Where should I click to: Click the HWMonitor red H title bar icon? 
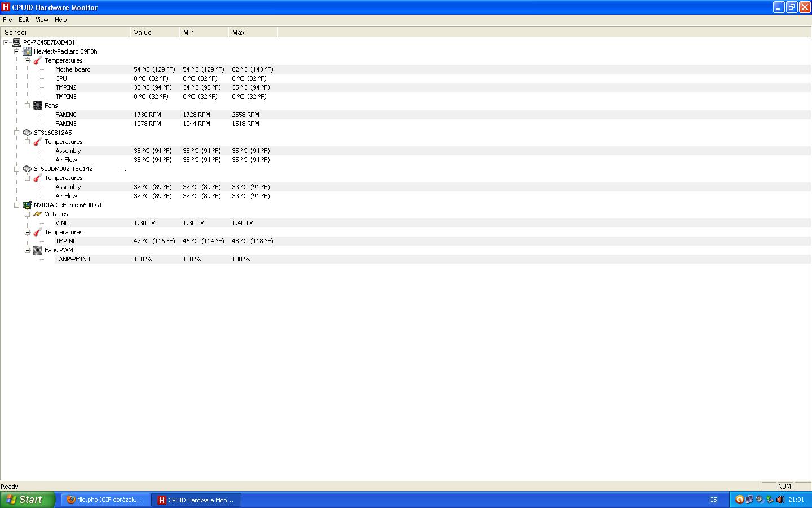pyautogui.click(x=6, y=7)
